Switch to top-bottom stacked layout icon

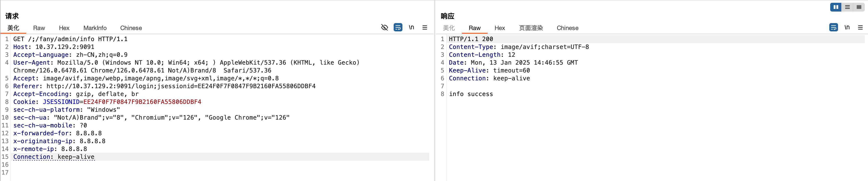[x=847, y=7]
